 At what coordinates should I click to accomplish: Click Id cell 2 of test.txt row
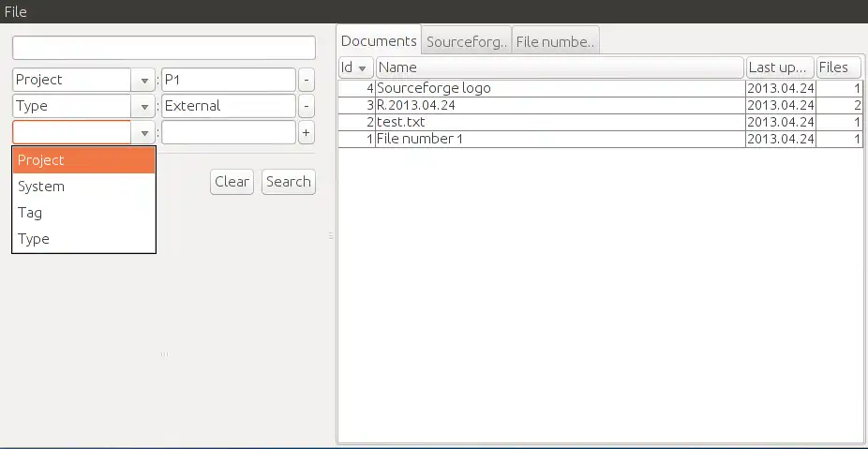(x=357, y=123)
